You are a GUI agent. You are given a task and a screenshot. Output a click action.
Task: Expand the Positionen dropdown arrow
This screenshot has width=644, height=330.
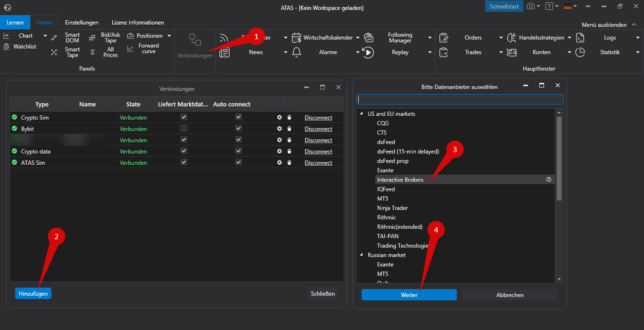click(x=169, y=36)
